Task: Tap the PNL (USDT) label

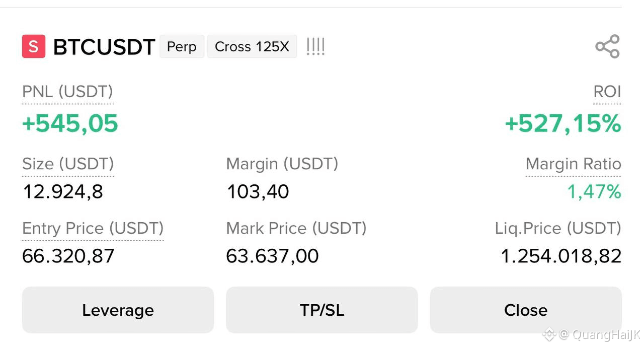Action: click(67, 92)
